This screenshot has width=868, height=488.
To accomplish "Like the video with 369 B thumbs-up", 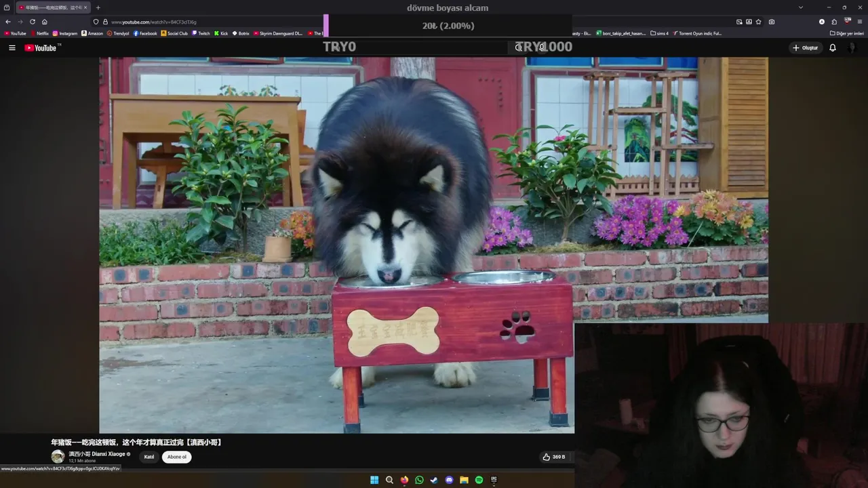I will pos(553,457).
